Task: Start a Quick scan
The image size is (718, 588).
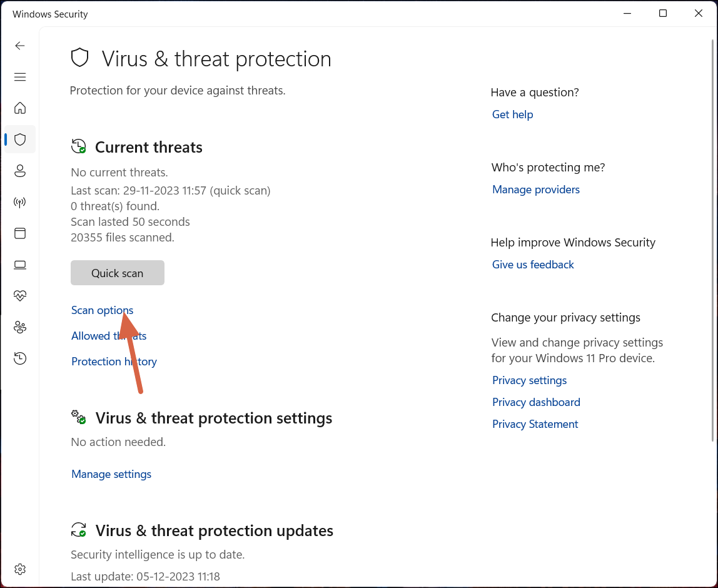Action: click(117, 273)
